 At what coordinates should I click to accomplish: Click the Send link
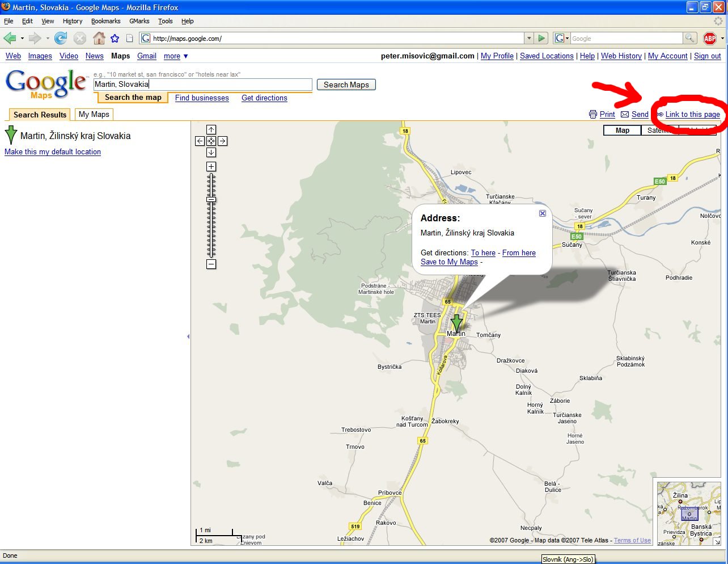(640, 114)
